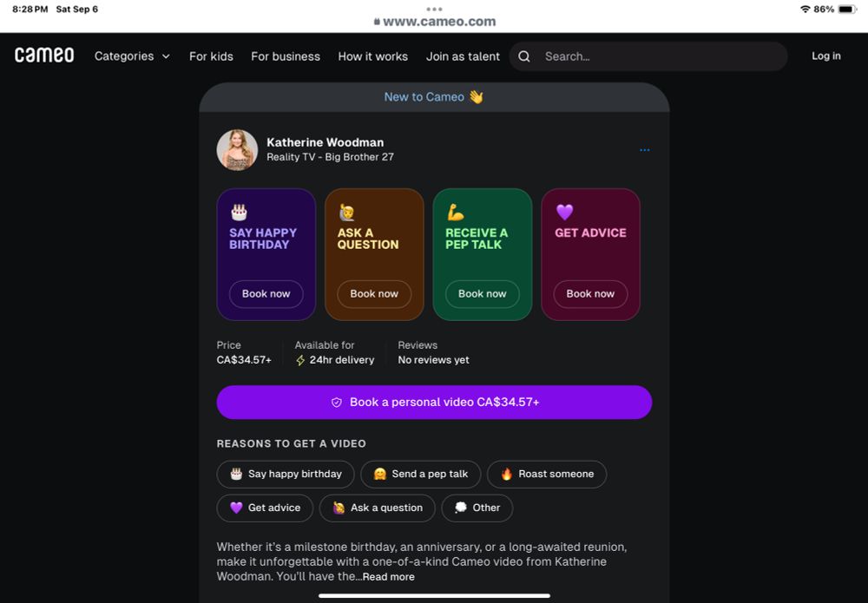Open the three-dot more options menu
868x603 pixels.
pyautogui.click(x=644, y=150)
